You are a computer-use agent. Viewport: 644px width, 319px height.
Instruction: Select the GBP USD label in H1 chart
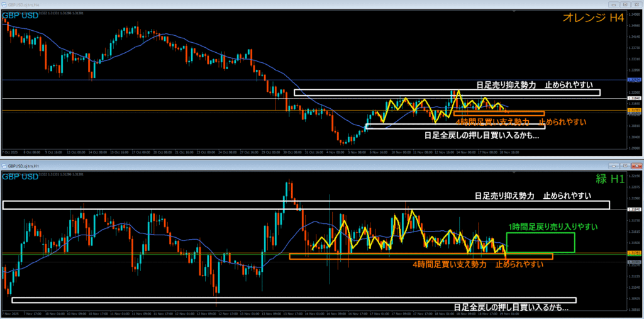[x=21, y=177]
